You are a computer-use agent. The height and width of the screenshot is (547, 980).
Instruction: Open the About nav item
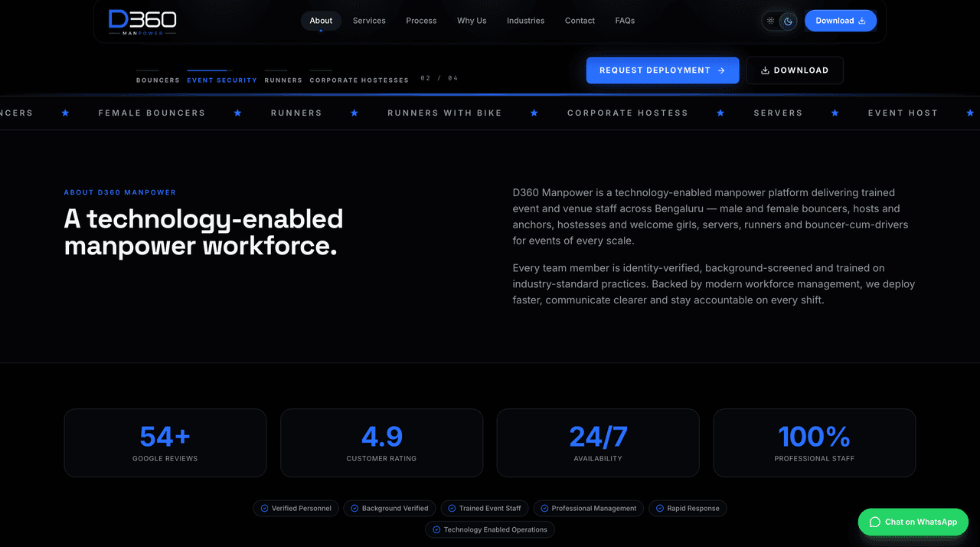(321, 21)
